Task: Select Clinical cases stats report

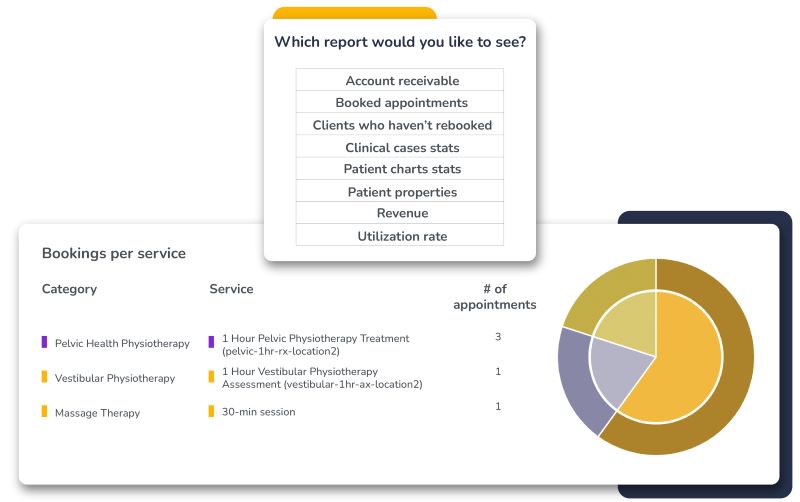Action: (x=402, y=148)
